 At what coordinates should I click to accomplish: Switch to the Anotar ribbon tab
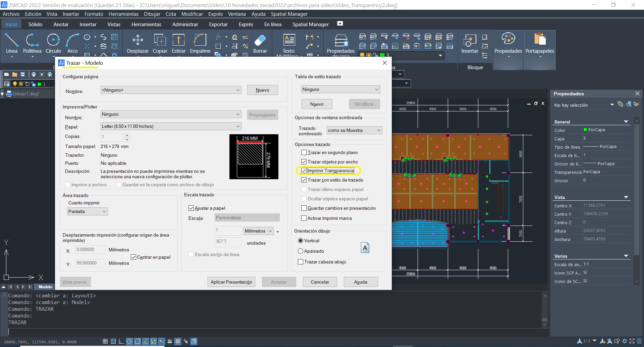pos(61,24)
